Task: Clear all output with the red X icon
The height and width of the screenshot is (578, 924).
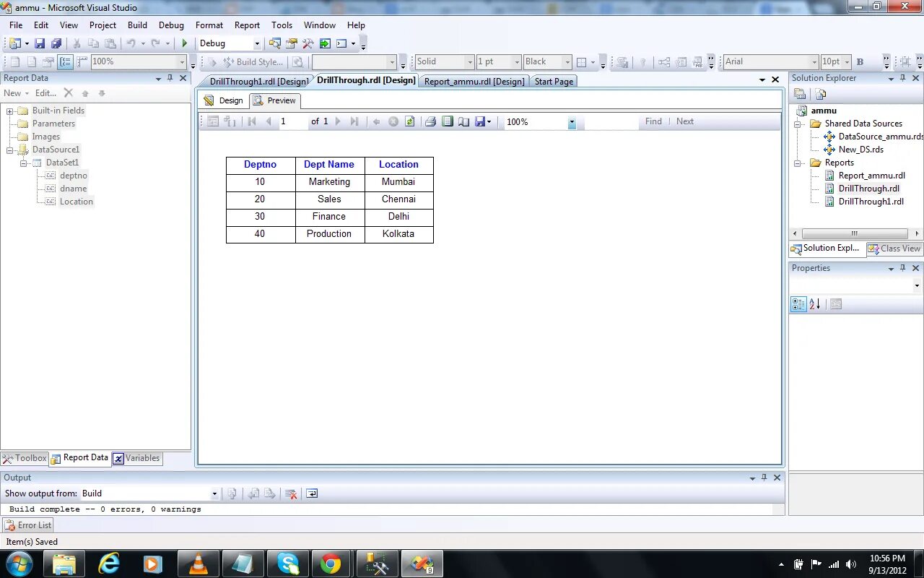Action: [x=291, y=493]
